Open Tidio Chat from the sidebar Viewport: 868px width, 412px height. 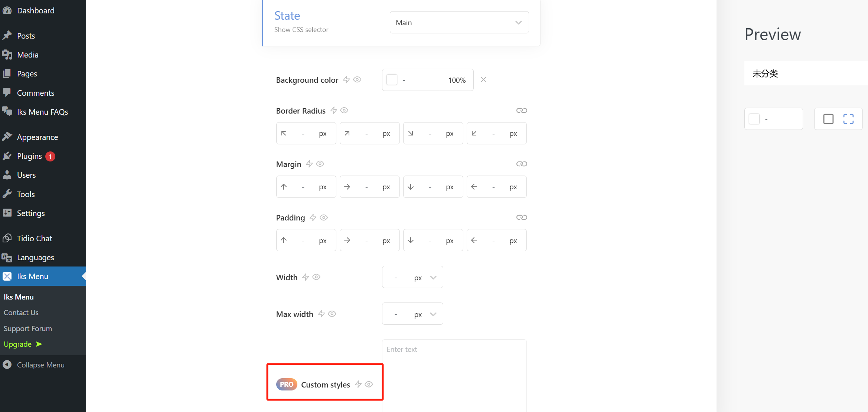[x=34, y=238]
